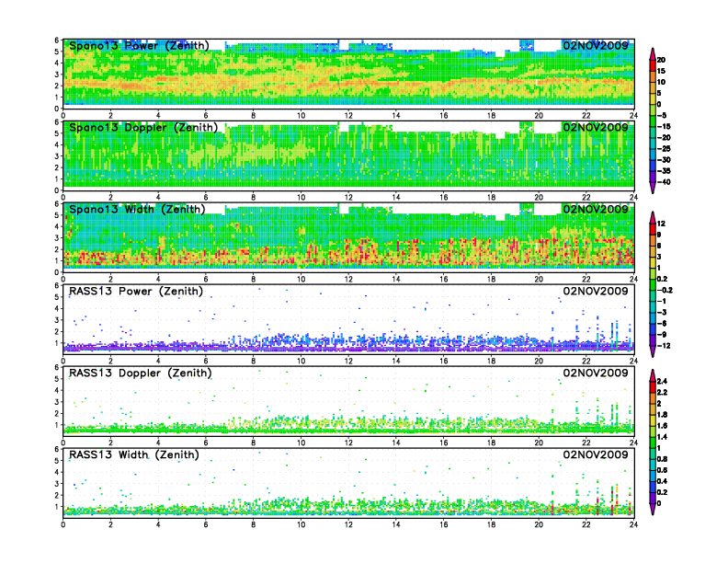The image size is (728, 563).
Task: Click the -12 label on the middle colorbar
Action: (664, 346)
